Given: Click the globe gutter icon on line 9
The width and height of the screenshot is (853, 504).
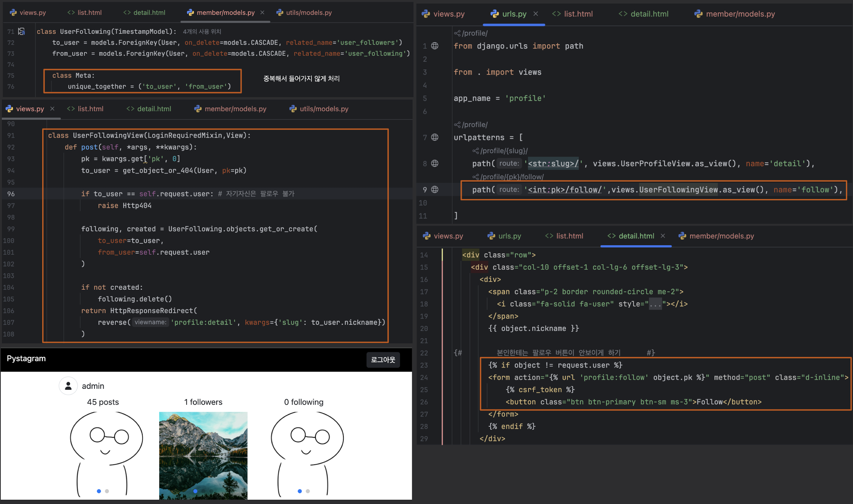Looking at the screenshot, I should point(435,190).
